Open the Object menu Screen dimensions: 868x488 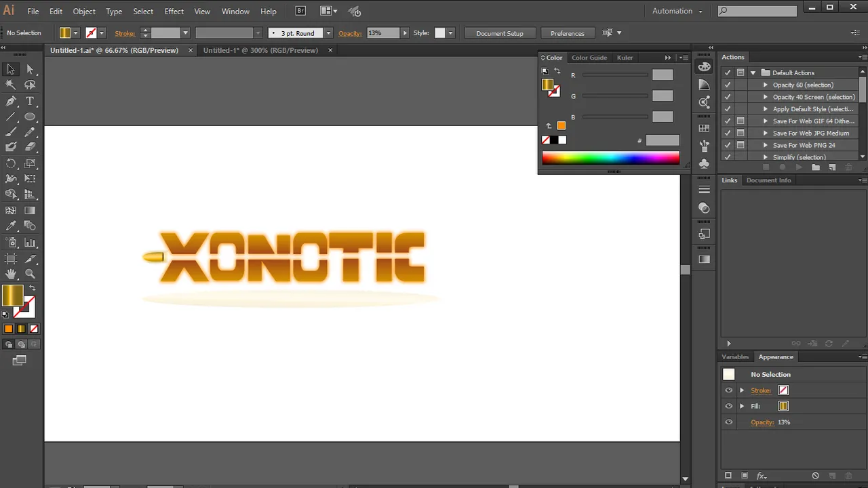click(84, 12)
